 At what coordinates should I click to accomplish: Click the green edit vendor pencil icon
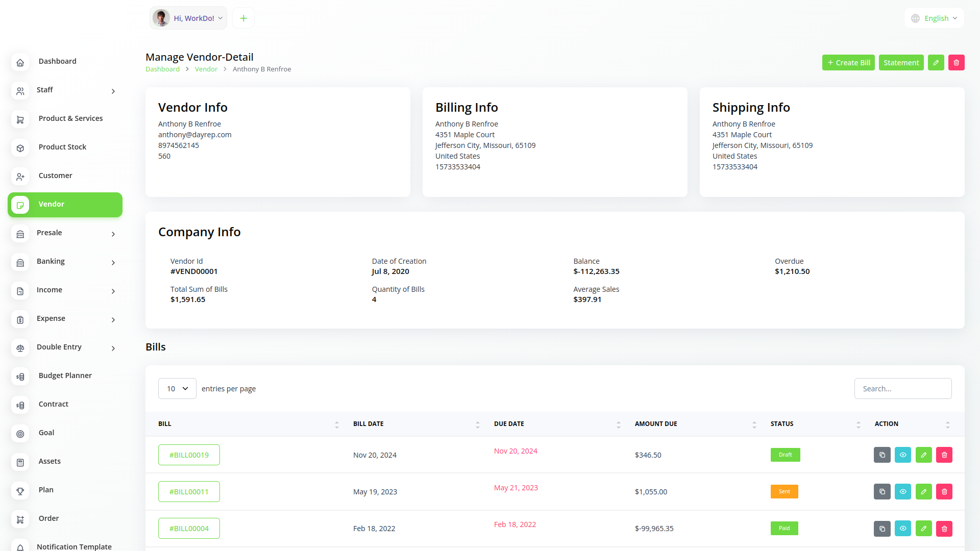click(936, 63)
